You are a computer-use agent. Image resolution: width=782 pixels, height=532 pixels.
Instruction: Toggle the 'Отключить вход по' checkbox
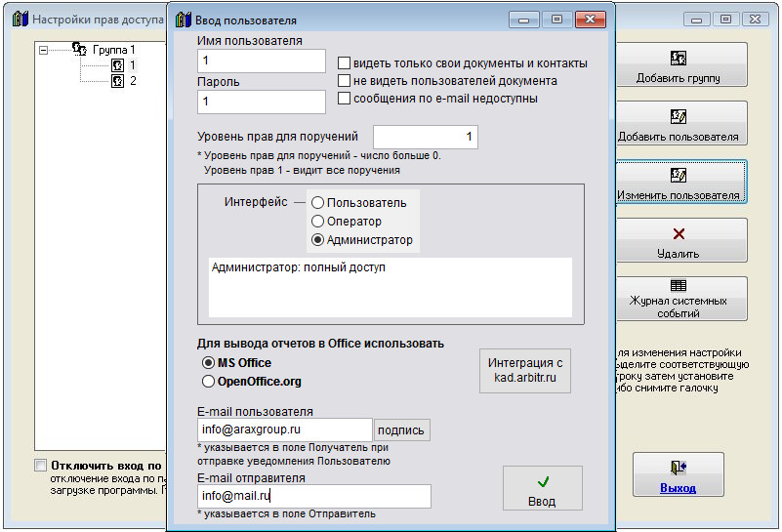point(40,466)
